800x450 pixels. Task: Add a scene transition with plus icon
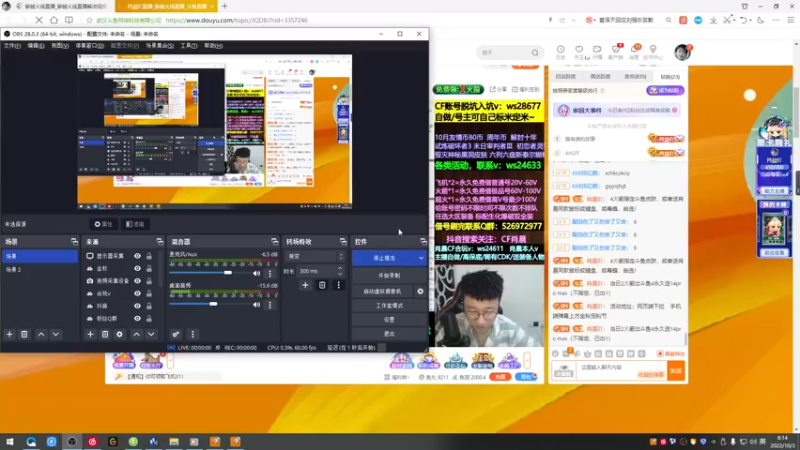point(305,285)
